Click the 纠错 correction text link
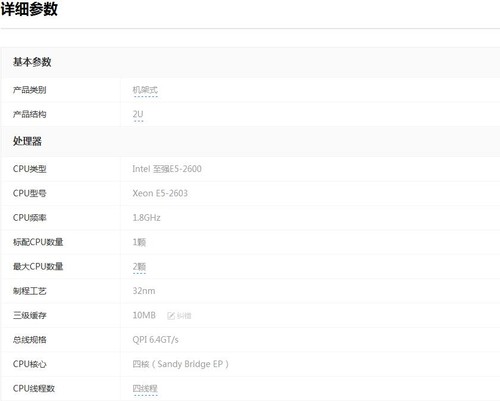Image resolution: width=500 pixels, height=401 pixels. point(184,316)
